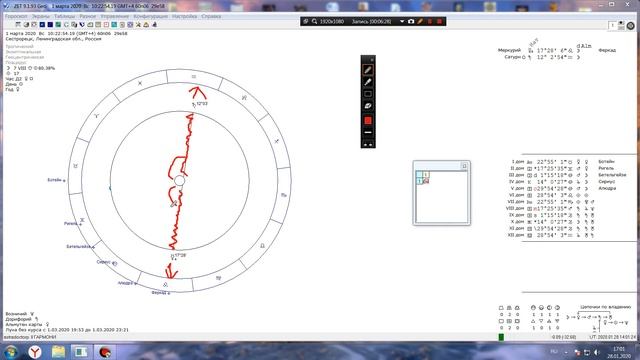The height and width of the screenshot is (360, 640).
Task: Select the Бетельгейзе star label beside the chart
Action: coord(79,247)
